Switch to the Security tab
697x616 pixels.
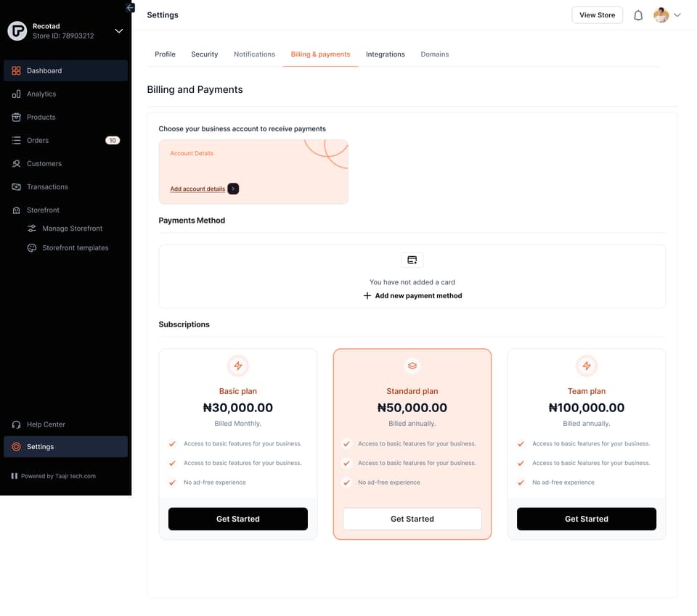[x=205, y=54]
